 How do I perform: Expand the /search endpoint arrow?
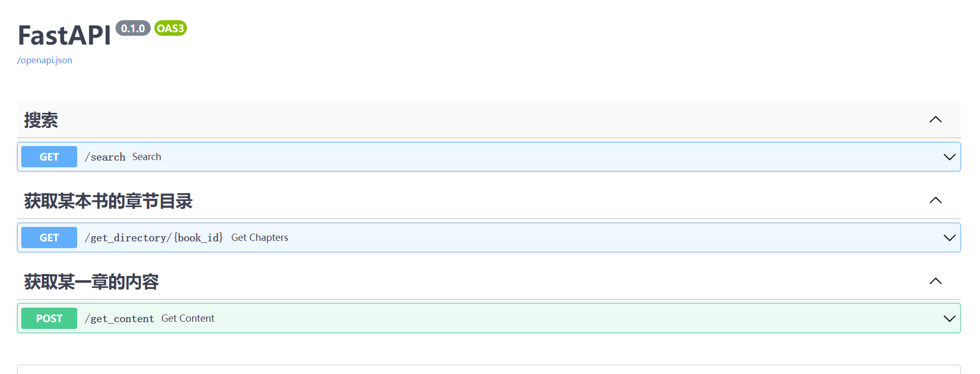(949, 157)
